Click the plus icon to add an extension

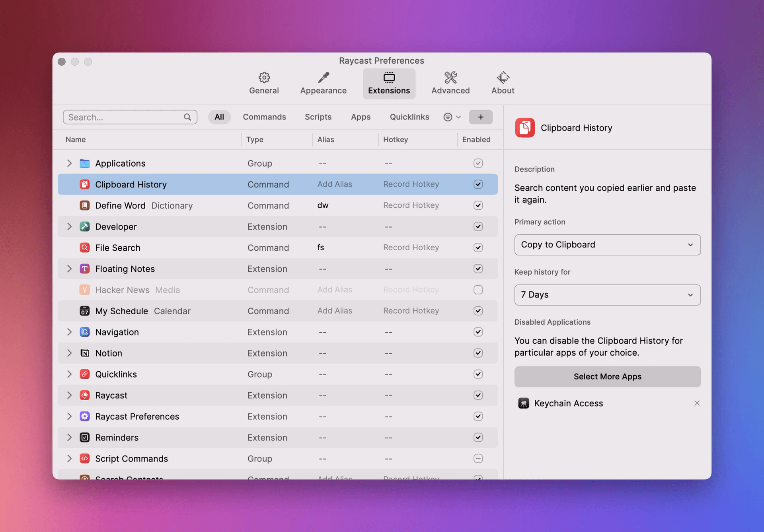[481, 117]
